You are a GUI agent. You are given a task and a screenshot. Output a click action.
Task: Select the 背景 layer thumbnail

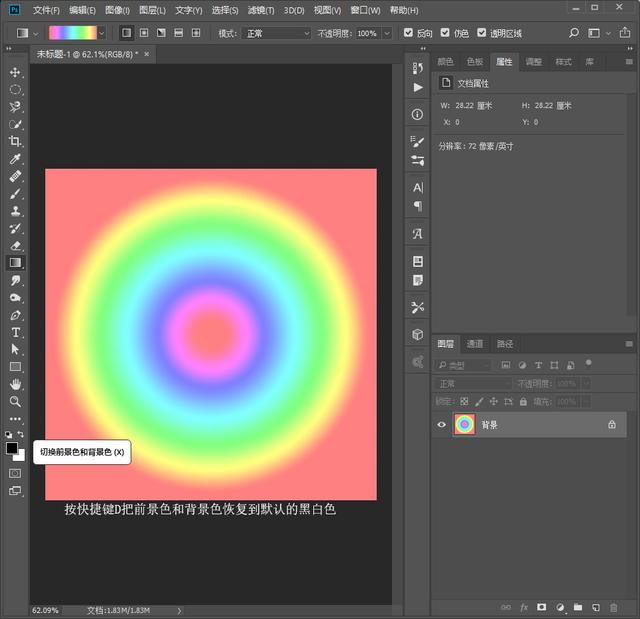[464, 424]
